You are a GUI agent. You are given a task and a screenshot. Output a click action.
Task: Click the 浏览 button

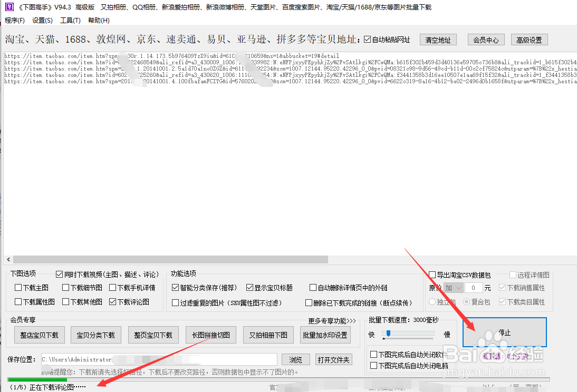tap(295, 360)
